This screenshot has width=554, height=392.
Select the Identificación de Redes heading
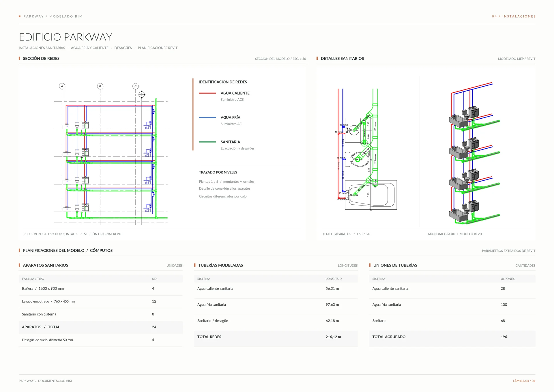pyautogui.click(x=223, y=82)
